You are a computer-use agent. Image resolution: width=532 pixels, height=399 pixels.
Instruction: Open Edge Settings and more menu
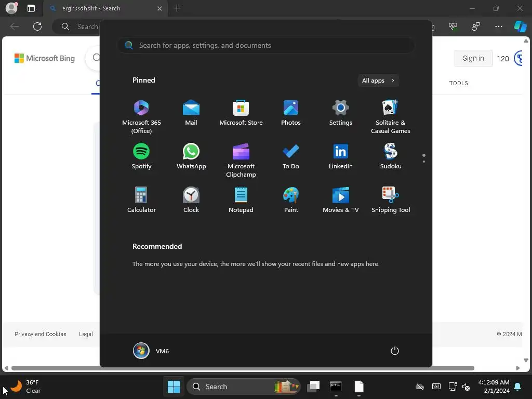pyautogui.click(x=498, y=26)
